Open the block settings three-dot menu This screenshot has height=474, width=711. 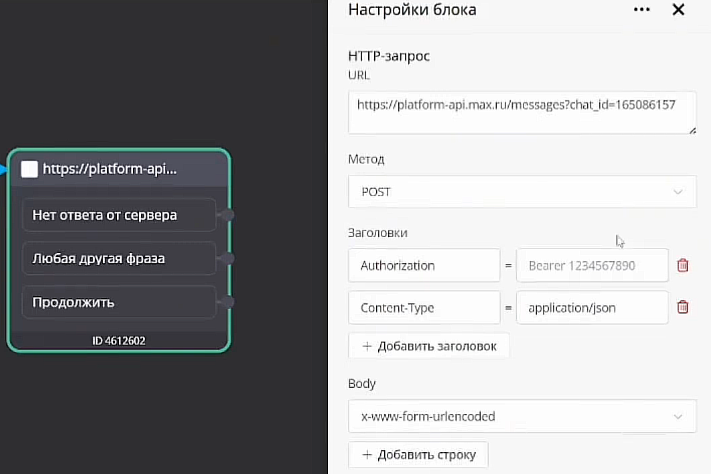[641, 10]
